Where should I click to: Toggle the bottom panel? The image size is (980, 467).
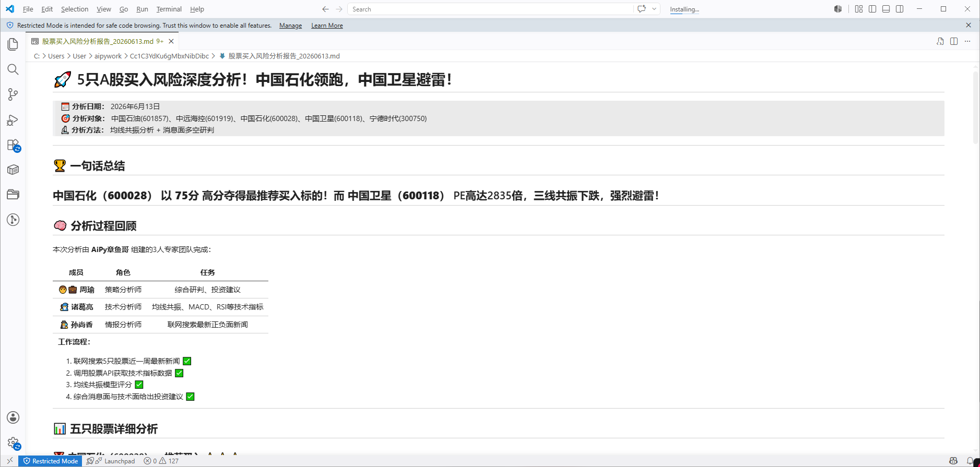click(886, 9)
